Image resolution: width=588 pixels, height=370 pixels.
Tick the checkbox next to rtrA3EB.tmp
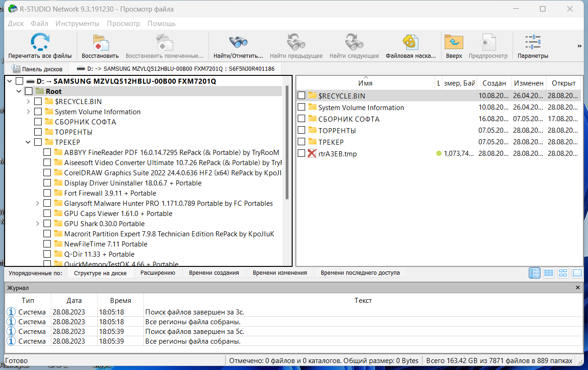(301, 153)
